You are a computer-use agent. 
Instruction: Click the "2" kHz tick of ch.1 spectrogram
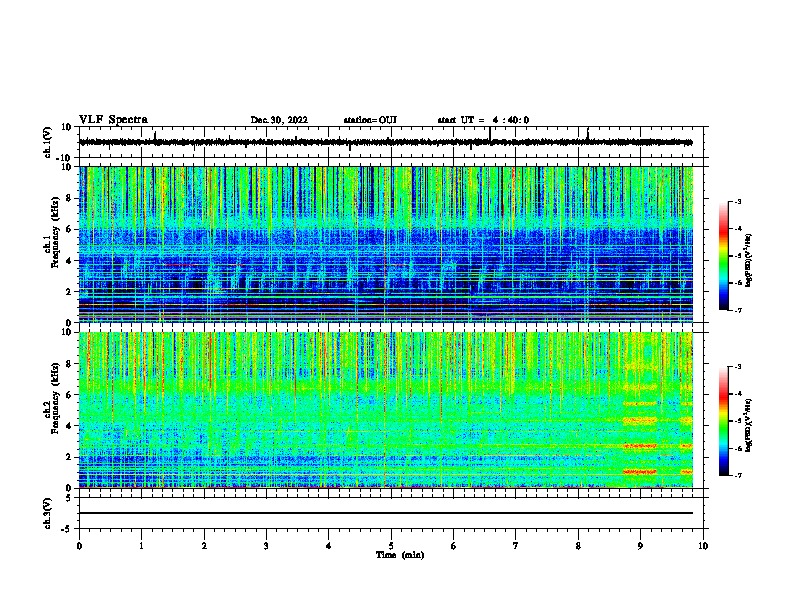click(x=69, y=292)
